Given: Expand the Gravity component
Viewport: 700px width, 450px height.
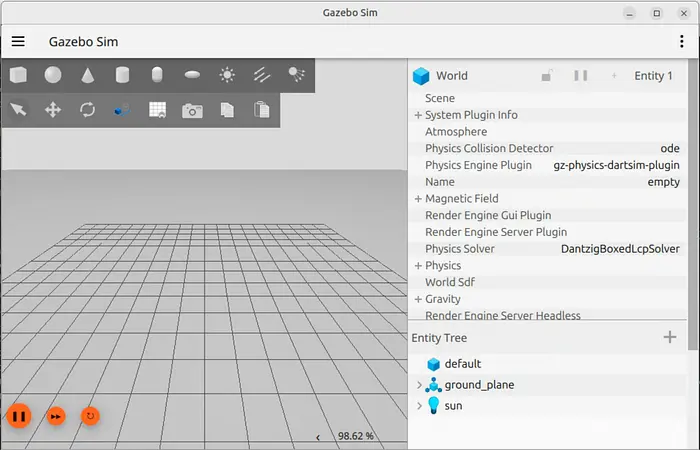Looking at the screenshot, I should [418, 299].
